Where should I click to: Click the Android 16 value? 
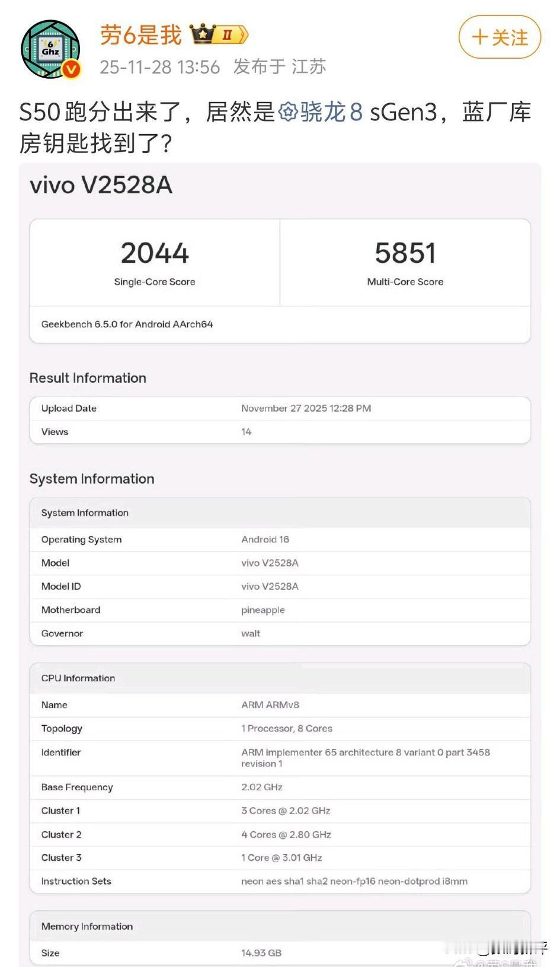click(x=265, y=540)
